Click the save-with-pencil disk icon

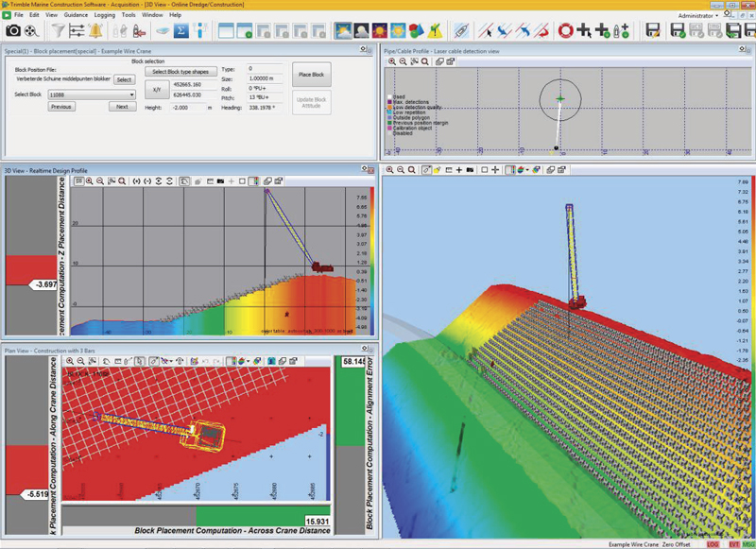coord(653,31)
